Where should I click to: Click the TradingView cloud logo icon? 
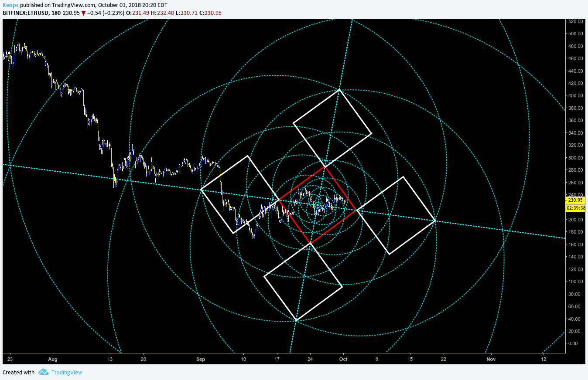click(43, 372)
